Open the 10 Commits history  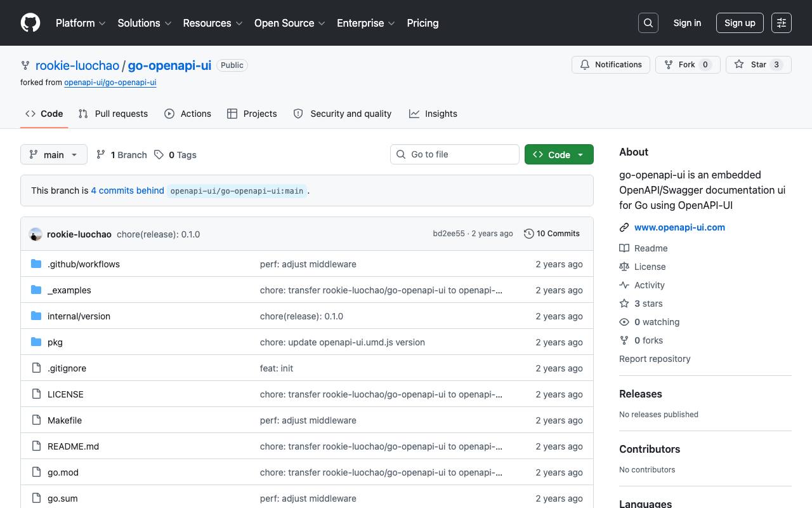click(552, 234)
